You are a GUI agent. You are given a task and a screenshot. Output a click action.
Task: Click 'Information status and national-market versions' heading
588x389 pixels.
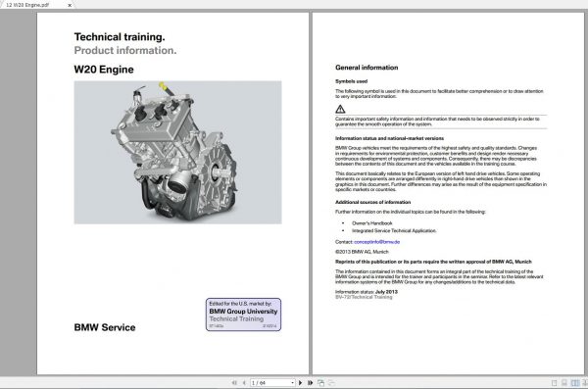(389, 138)
